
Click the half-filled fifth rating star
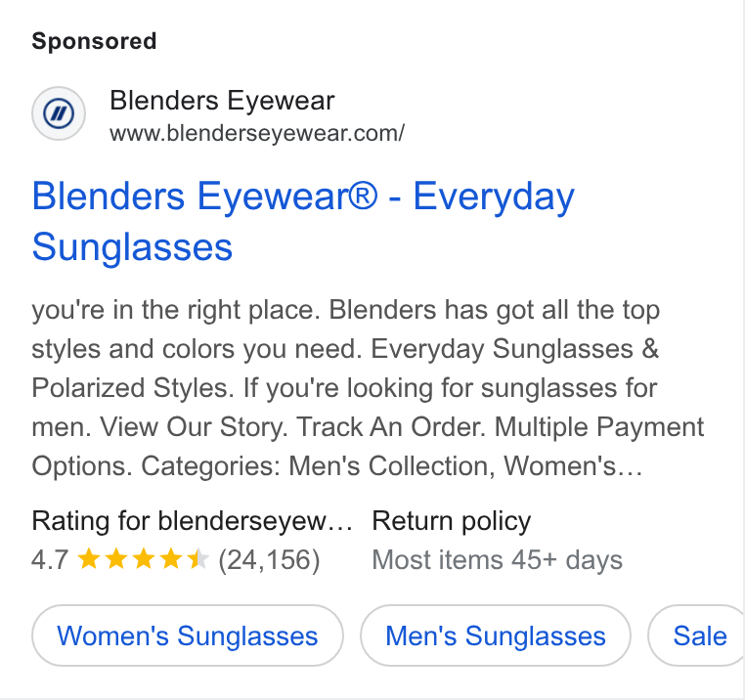tap(198, 559)
